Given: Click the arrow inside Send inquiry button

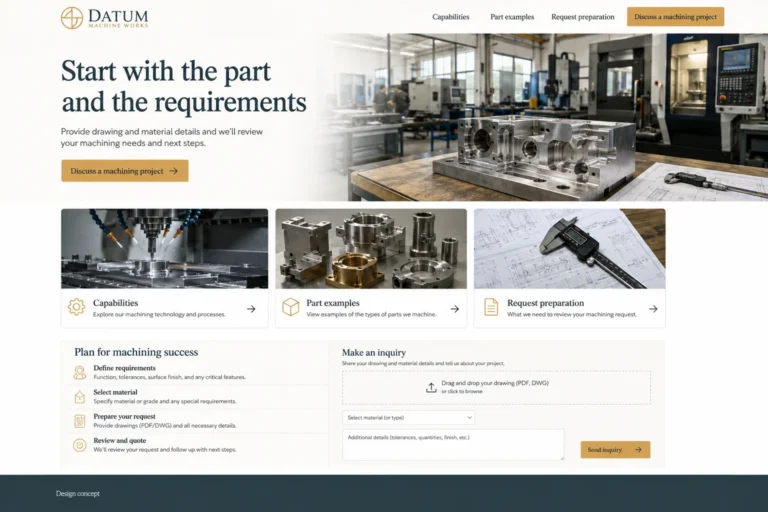Looking at the screenshot, I should pyautogui.click(x=638, y=450).
